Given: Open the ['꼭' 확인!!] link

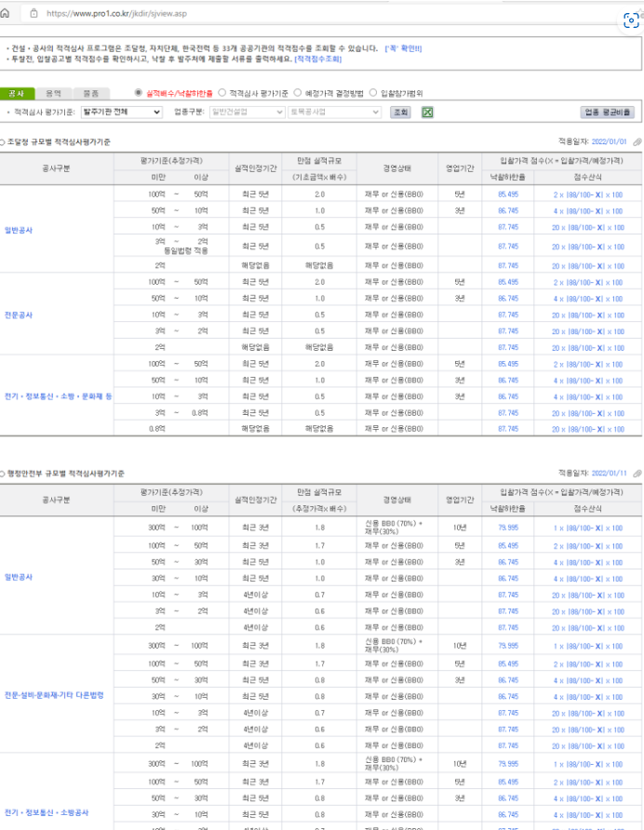Looking at the screenshot, I should pyautogui.click(x=403, y=48).
